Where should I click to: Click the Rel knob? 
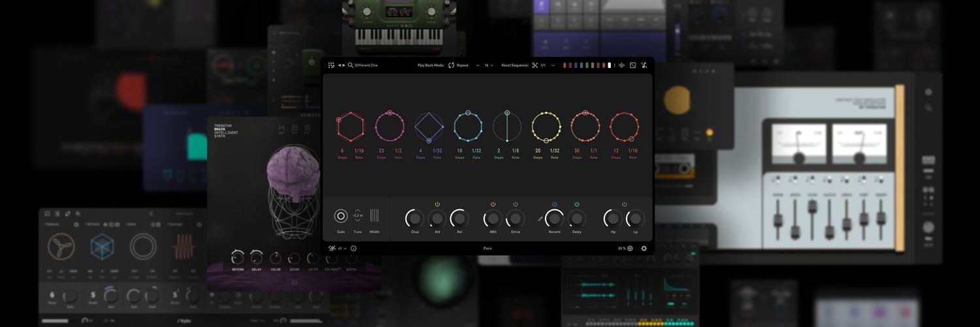tap(459, 218)
